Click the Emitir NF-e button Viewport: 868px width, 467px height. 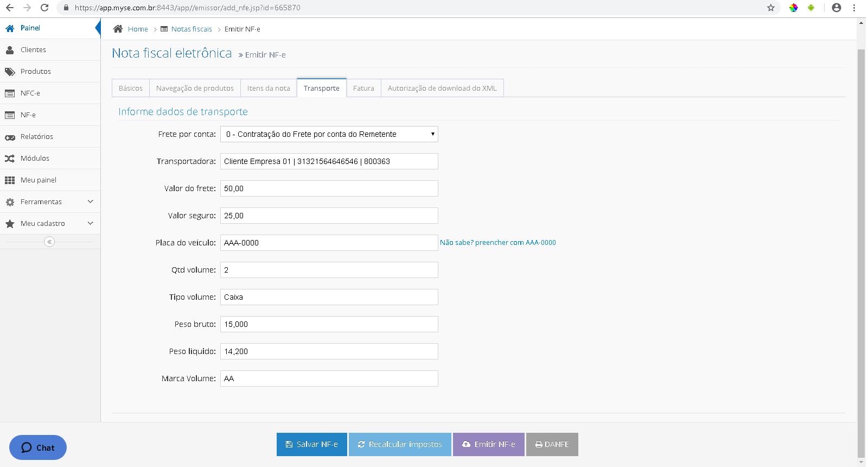(489, 444)
